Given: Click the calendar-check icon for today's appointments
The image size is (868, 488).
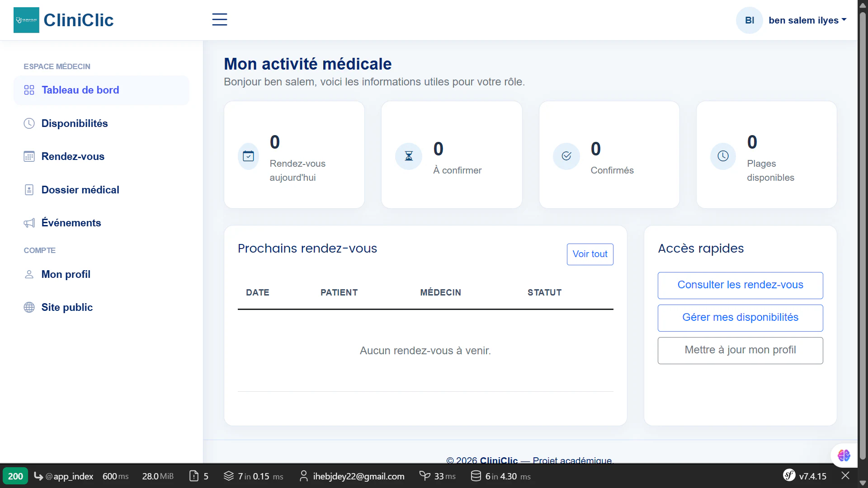Looking at the screenshot, I should [x=249, y=156].
